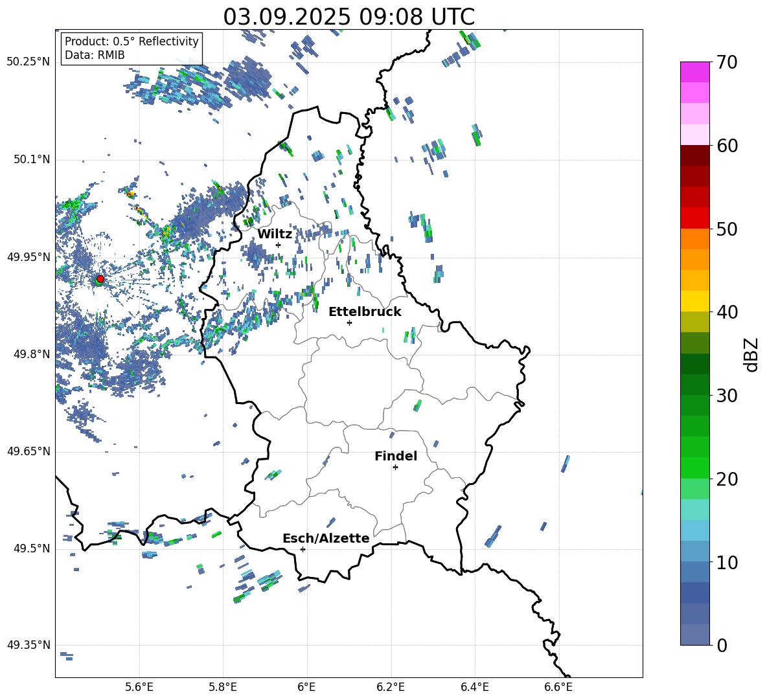Click the Findel station cross marker

(x=395, y=467)
